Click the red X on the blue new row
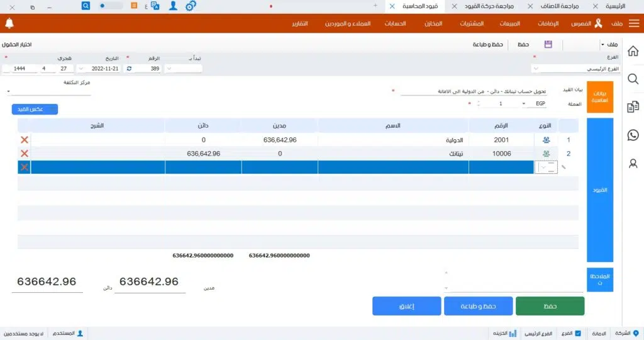 click(x=25, y=167)
